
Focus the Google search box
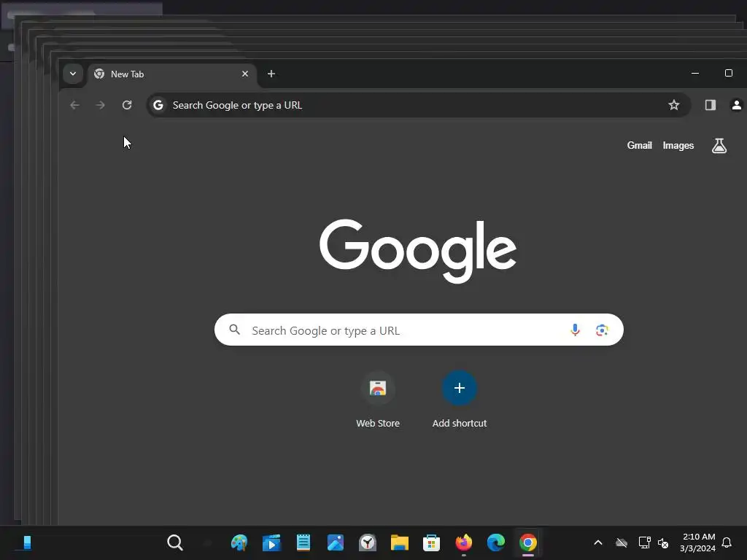tap(419, 330)
